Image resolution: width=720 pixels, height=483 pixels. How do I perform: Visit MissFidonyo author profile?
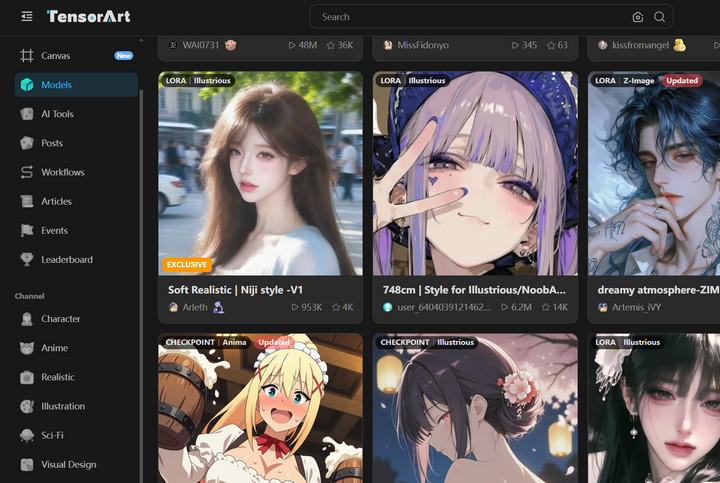[423, 45]
